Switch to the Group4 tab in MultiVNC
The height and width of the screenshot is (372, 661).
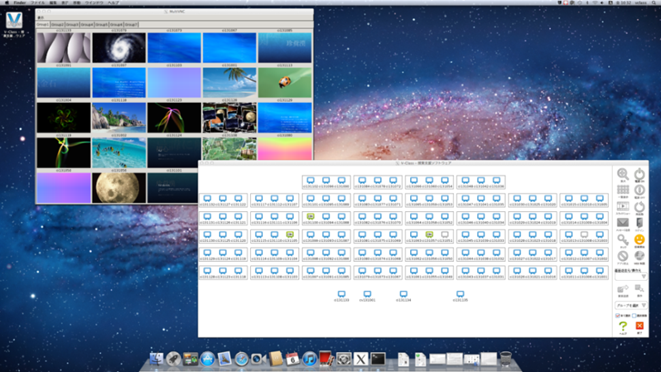[87, 25]
